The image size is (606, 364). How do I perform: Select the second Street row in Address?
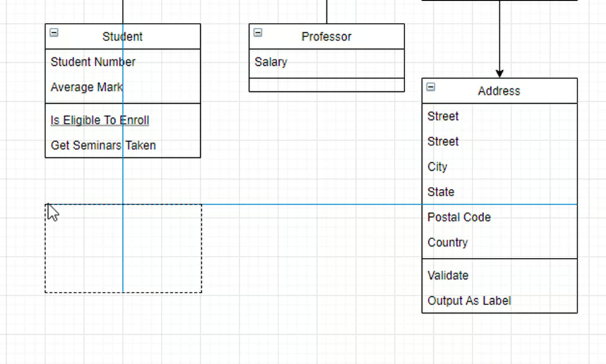pos(443,142)
